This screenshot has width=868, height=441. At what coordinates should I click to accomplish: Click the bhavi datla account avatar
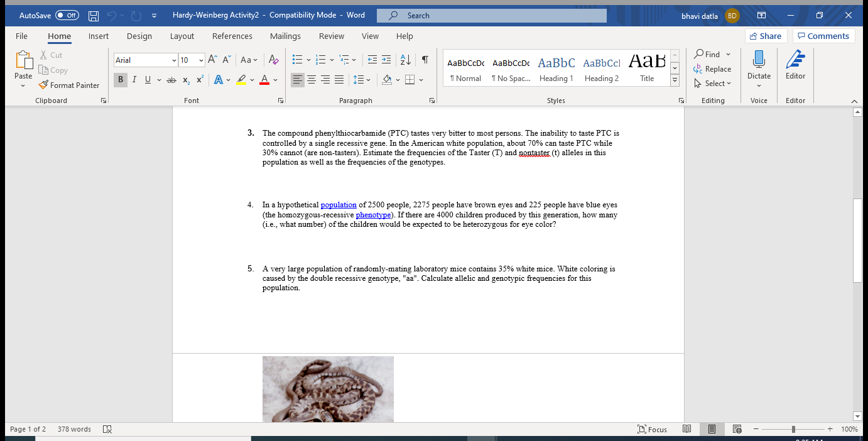(732, 16)
